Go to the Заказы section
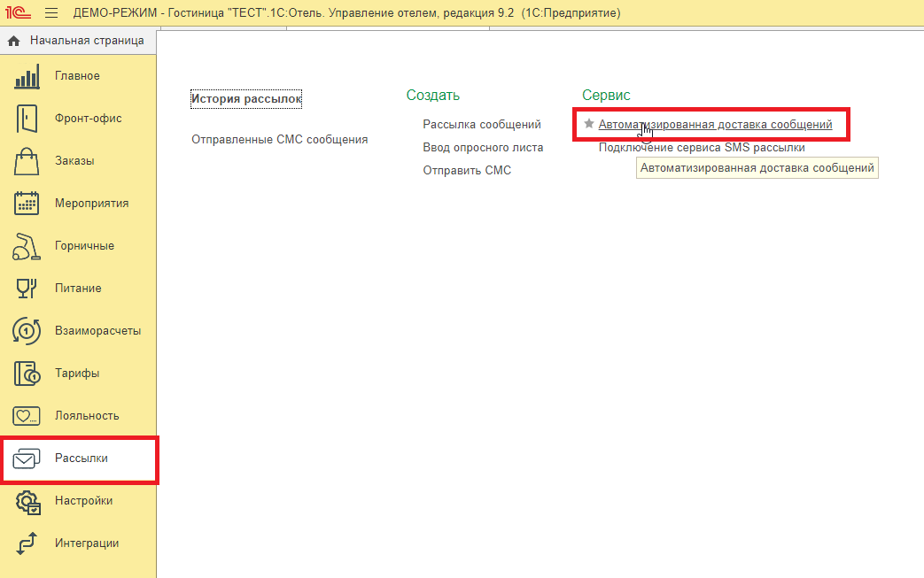 pyautogui.click(x=74, y=161)
